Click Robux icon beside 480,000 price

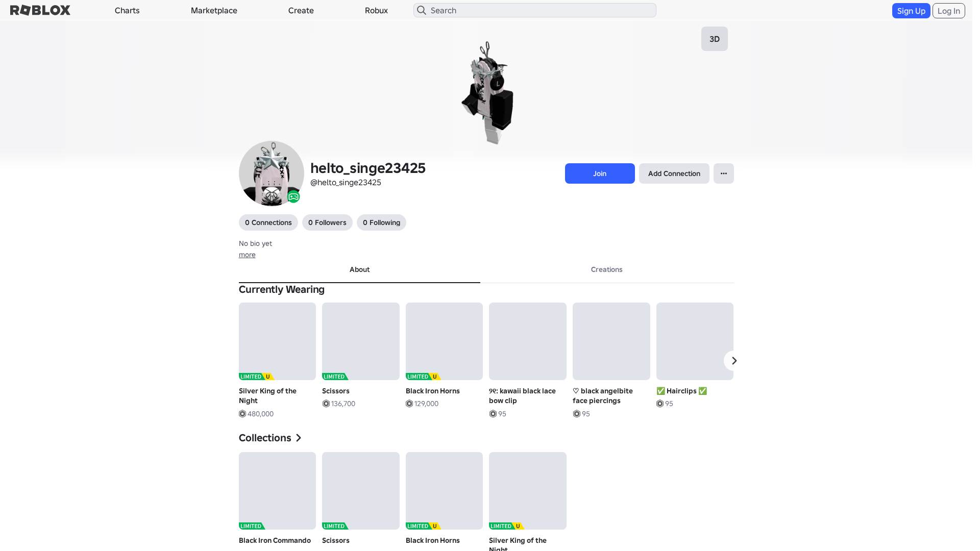pos(242,414)
